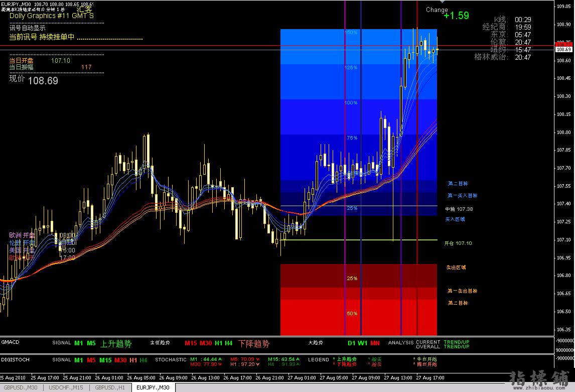575x392 pixels.
Task: Click the green M15 signal in DIGISTOCH row
Action: 105,360
